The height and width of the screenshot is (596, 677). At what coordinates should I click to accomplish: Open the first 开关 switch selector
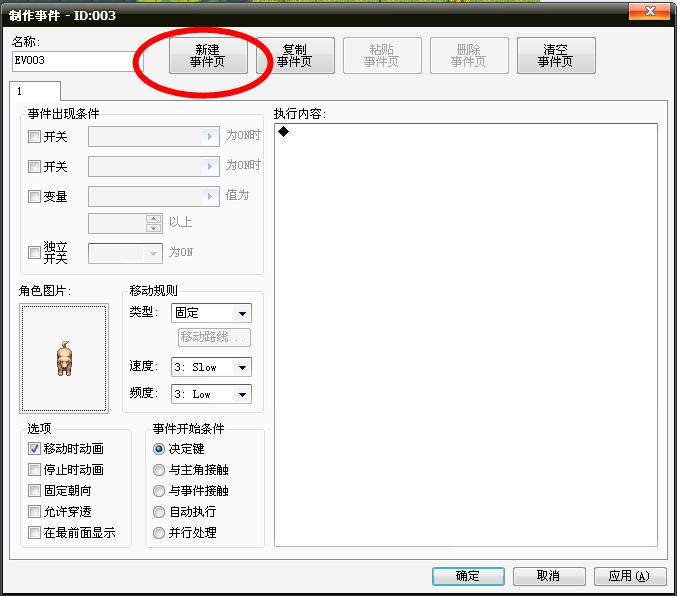click(154, 136)
